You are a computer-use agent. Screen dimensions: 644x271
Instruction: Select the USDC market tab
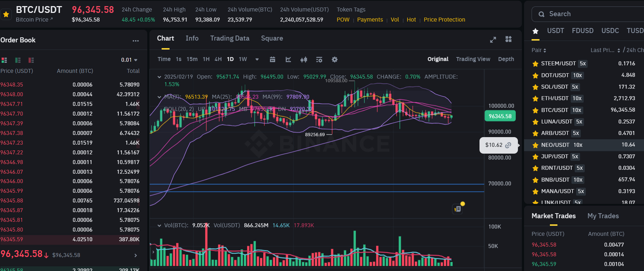(610, 31)
